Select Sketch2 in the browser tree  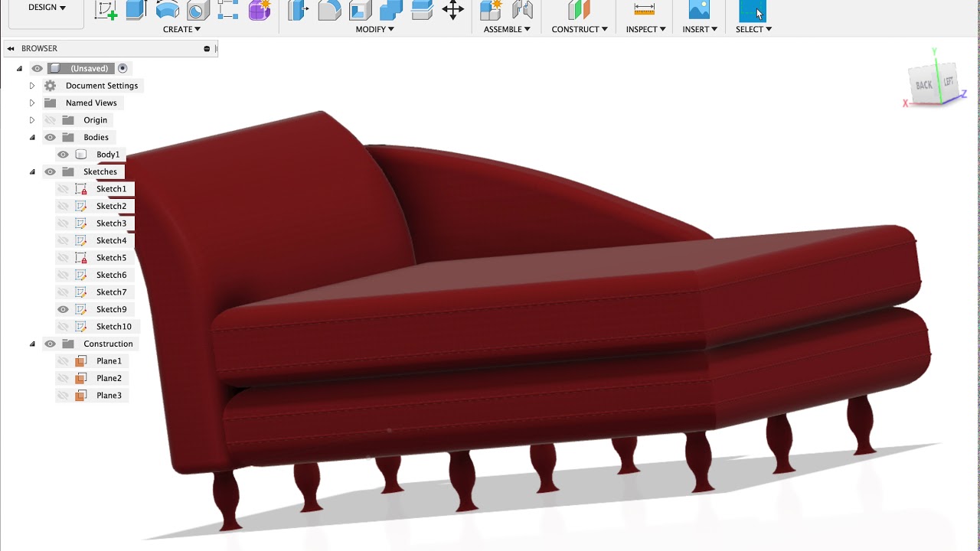pyautogui.click(x=112, y=207)
